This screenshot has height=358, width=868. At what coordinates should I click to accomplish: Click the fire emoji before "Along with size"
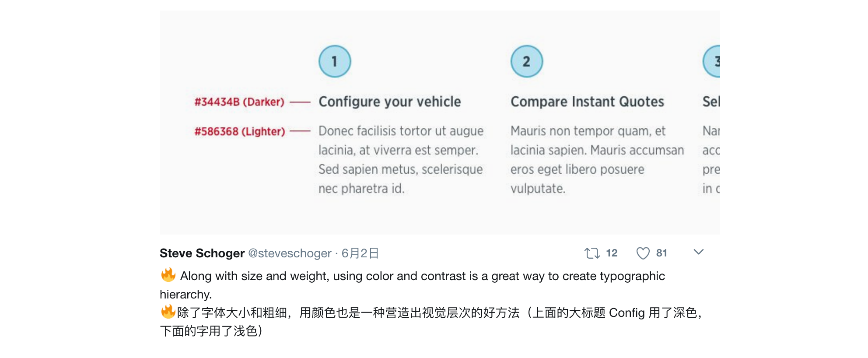coord(168,275)
